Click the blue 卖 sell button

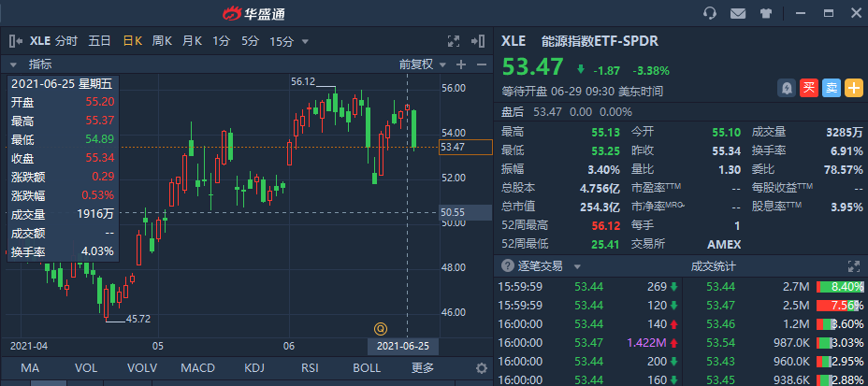click(x=831, y=87)
